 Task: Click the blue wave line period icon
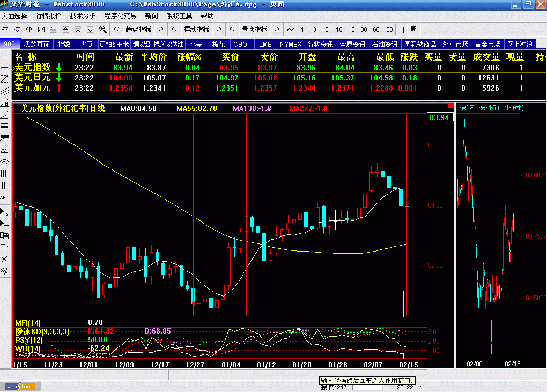[290, 29]
